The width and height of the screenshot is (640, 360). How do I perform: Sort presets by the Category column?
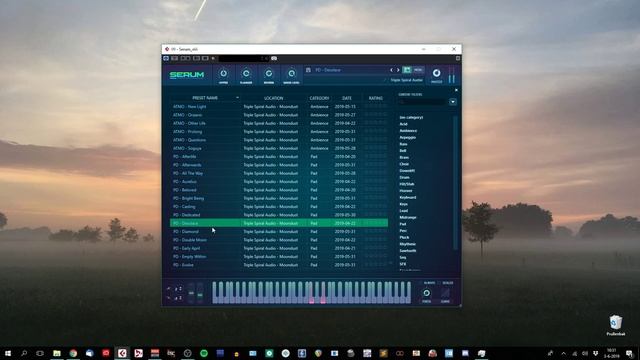point(319,98)
